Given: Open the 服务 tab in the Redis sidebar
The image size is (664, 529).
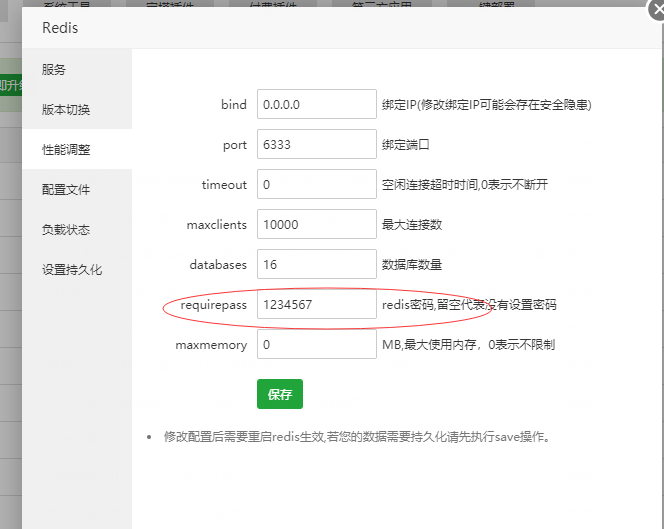Looking at the screenshot, I should point(77,69).
